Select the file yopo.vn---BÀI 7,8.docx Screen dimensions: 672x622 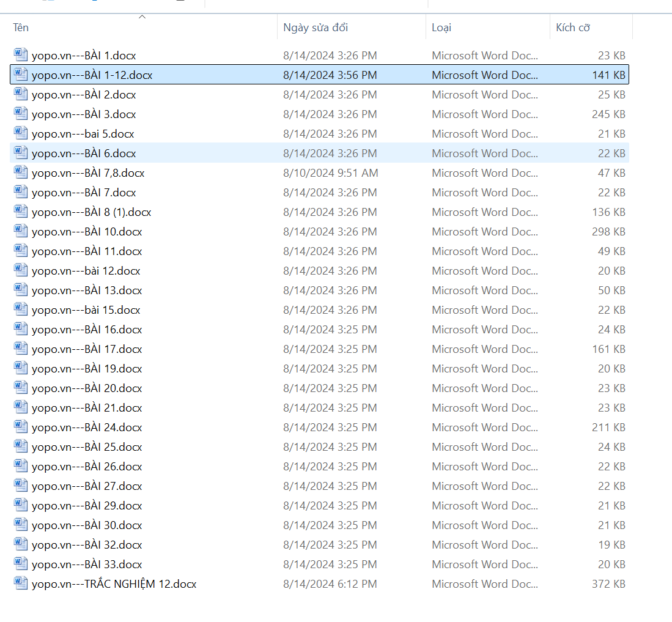(88, 173)
